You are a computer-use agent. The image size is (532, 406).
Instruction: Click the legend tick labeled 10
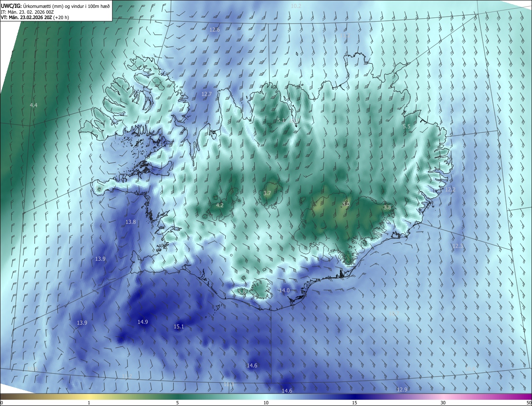[266, 403]
